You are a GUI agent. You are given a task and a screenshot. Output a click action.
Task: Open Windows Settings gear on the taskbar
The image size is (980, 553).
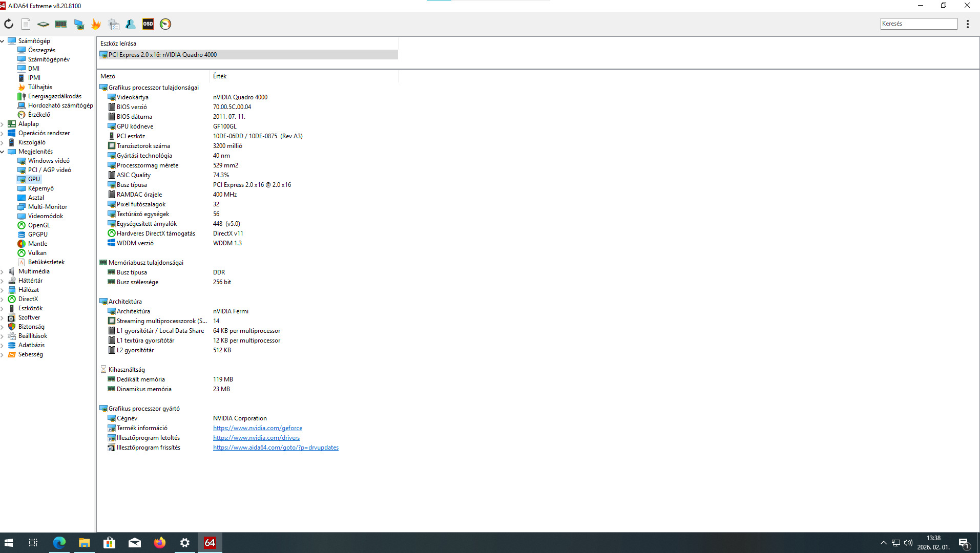(x=185, y=543)
